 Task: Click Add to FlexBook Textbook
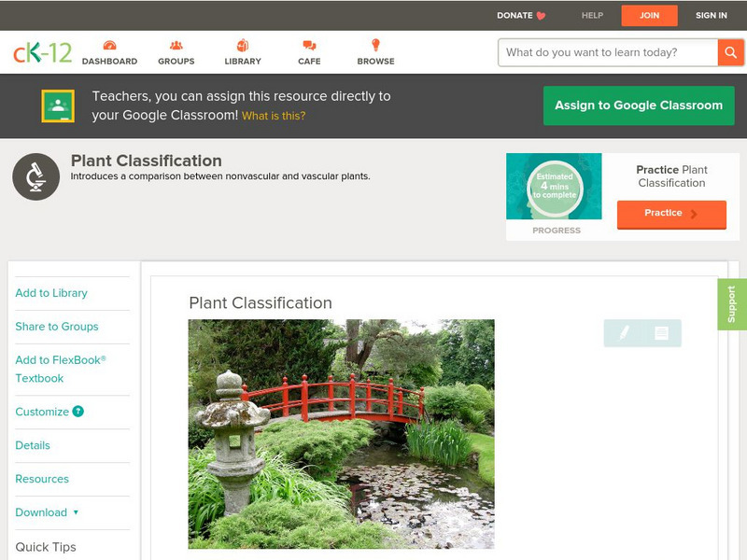pos(61,369)
